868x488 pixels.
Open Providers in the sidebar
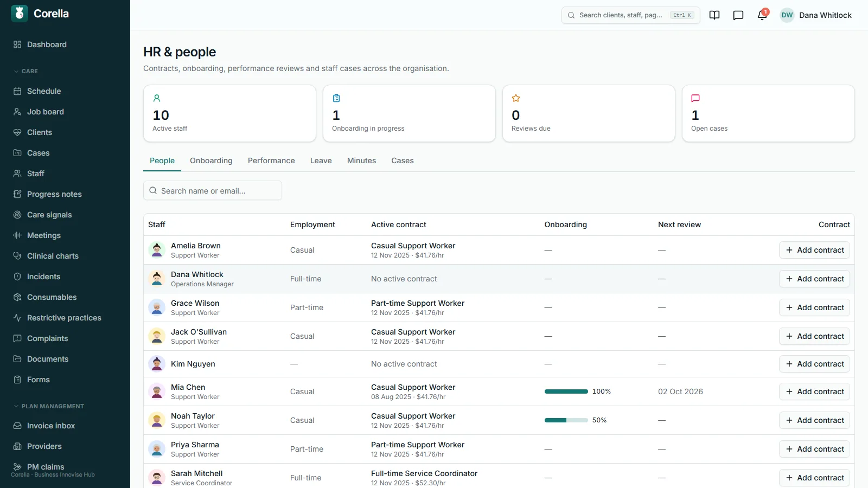(44, 446)
